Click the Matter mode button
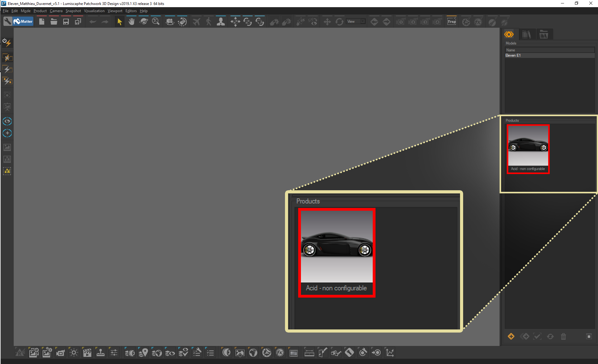This screenshot has height=364, width=598. click(23, 21)
